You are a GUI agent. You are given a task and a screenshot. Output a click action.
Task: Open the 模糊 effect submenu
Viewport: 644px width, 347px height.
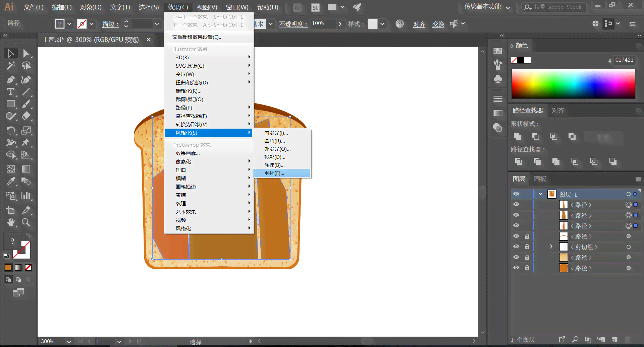point(209,178)
